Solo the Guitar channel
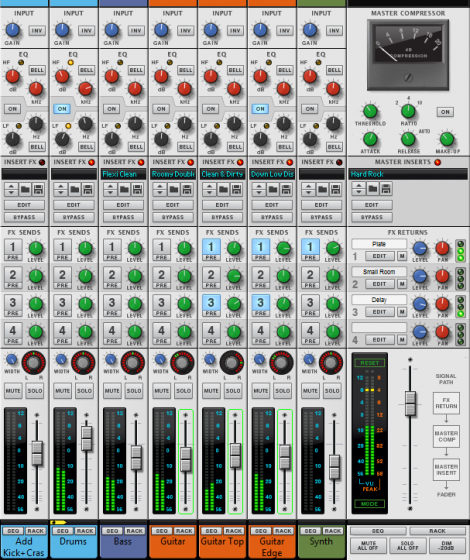 click(x=184, y=391)
